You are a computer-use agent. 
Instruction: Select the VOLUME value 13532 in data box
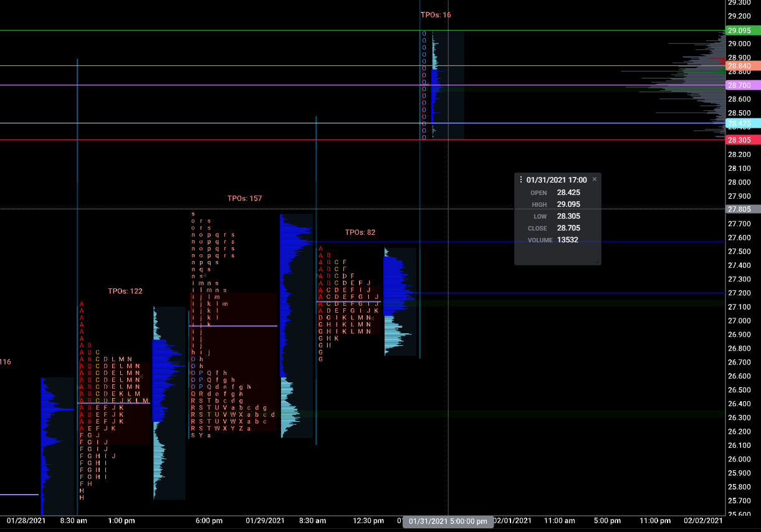tap(567, 240)
